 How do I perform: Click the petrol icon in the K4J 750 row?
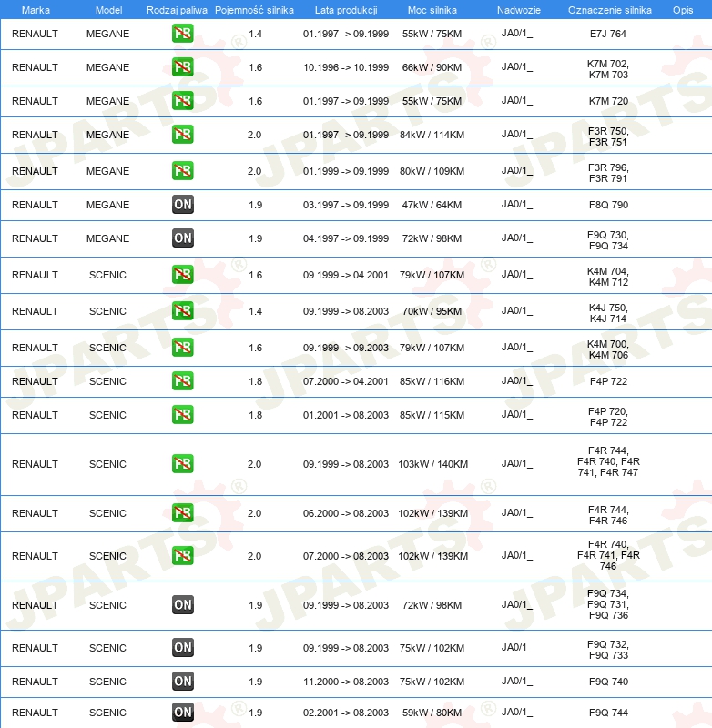coord(182,311)
